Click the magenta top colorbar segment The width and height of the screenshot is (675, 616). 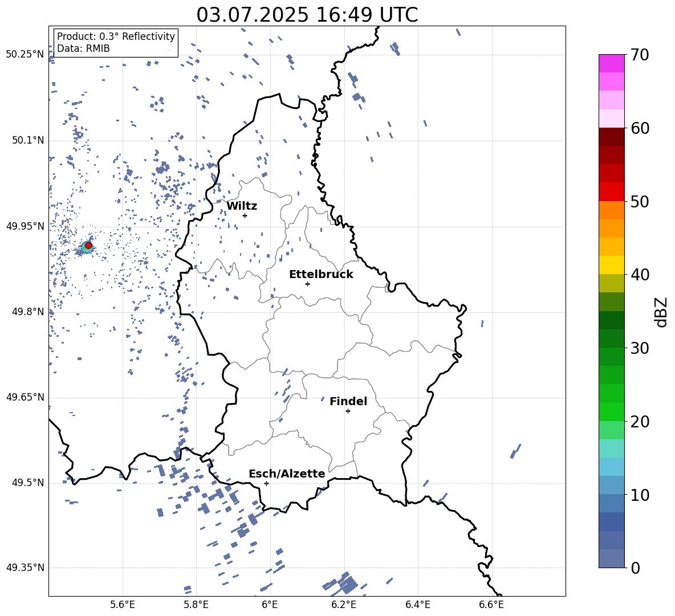(612, 63)
